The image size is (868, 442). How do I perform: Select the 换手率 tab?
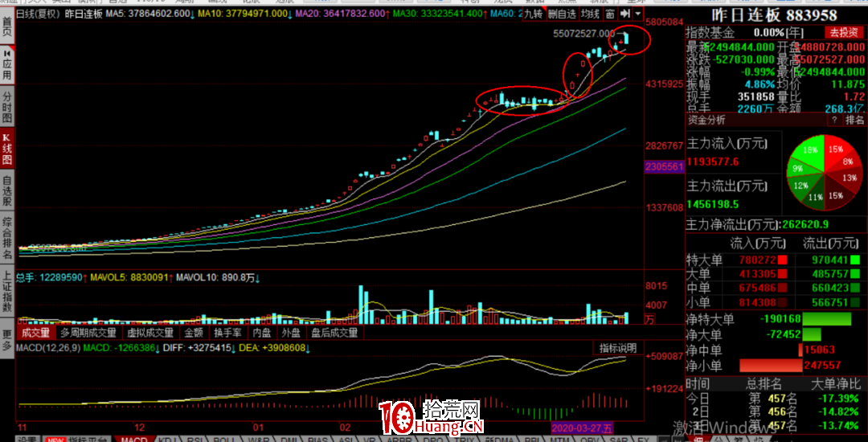(226, 333)
